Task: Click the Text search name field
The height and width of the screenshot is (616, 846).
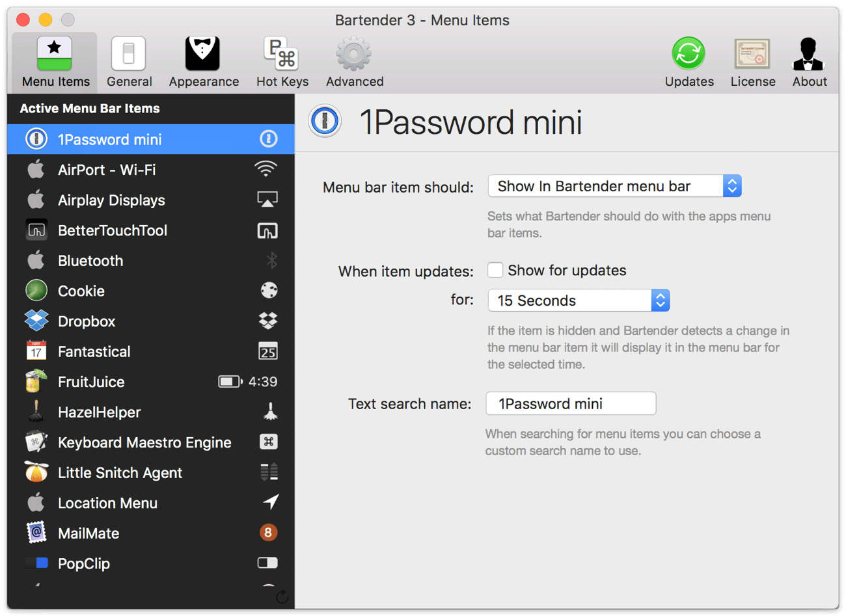Action: tap(571, 403)
